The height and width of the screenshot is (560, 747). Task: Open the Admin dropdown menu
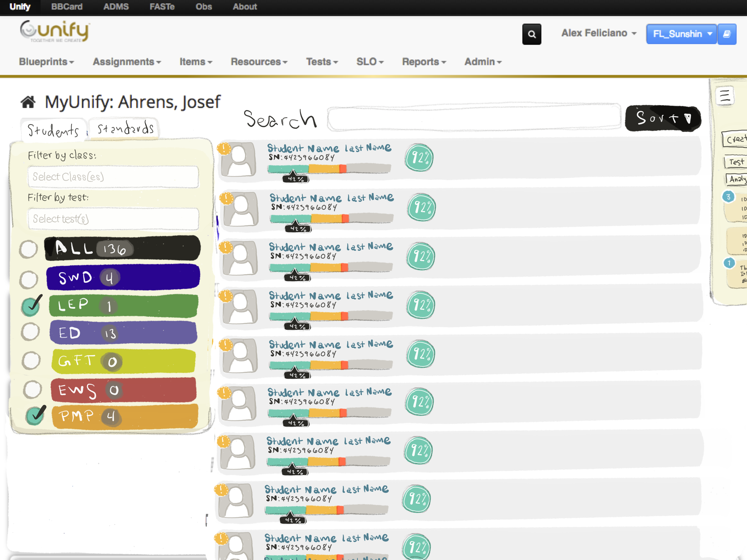click(x=483, y=62)
